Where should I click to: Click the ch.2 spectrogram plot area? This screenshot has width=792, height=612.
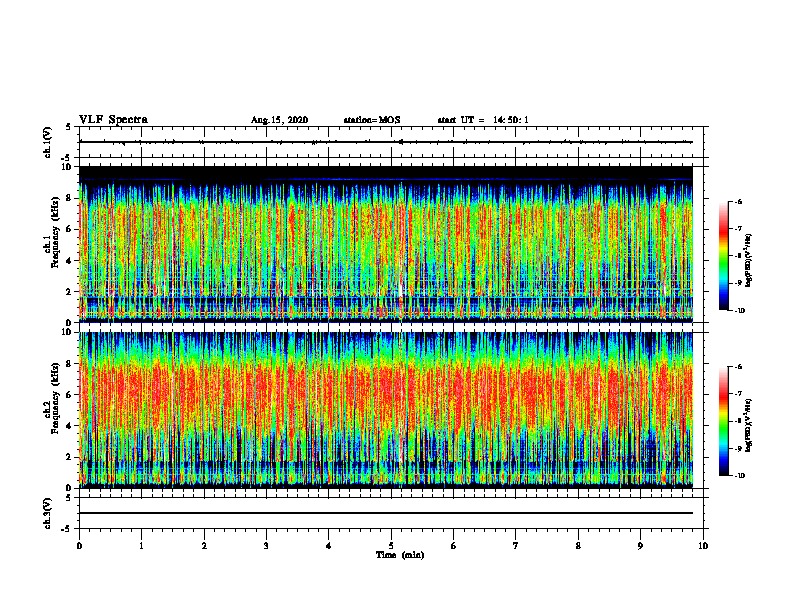pyautogui.click(x=386, y=410)
